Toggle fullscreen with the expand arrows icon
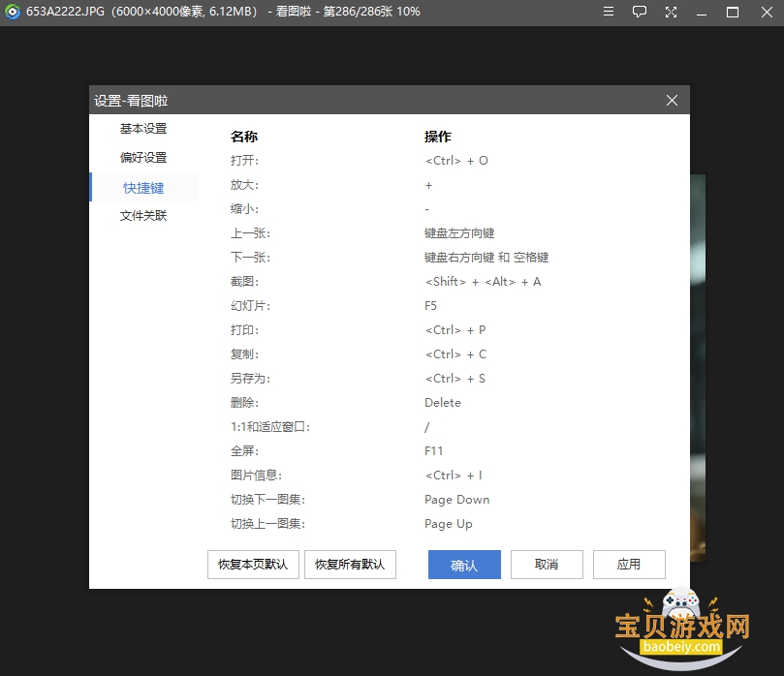784x676 pixels. coord(671,12)
